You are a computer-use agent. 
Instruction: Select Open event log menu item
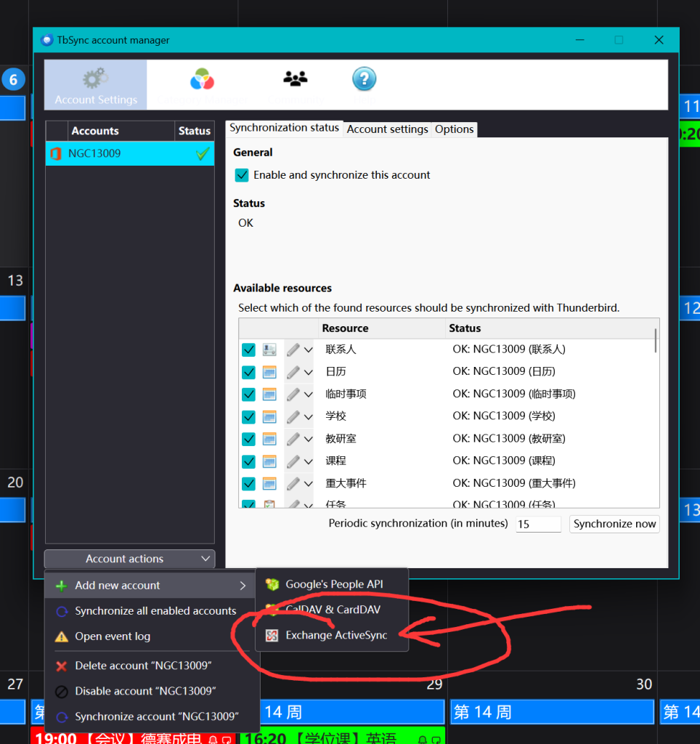[x=152, y=636]
